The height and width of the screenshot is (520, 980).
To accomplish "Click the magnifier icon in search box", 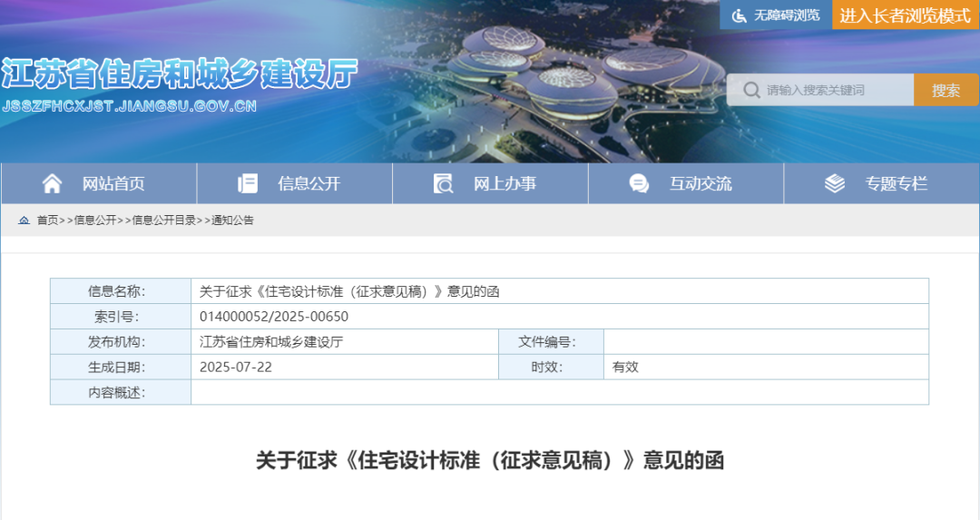I will click(x=751, y=90).
